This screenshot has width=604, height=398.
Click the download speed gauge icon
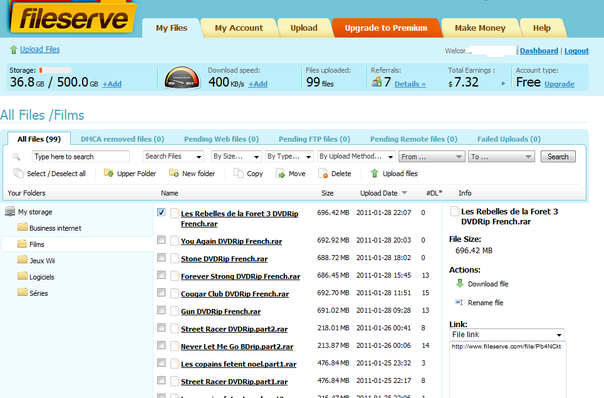pyautogui.click(x=182, y=77)
